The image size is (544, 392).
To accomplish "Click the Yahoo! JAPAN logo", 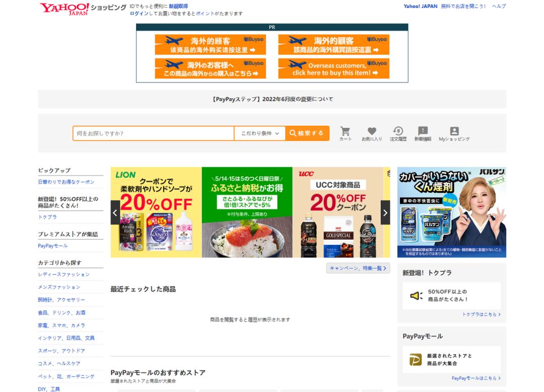I will [x=64, y=9].
